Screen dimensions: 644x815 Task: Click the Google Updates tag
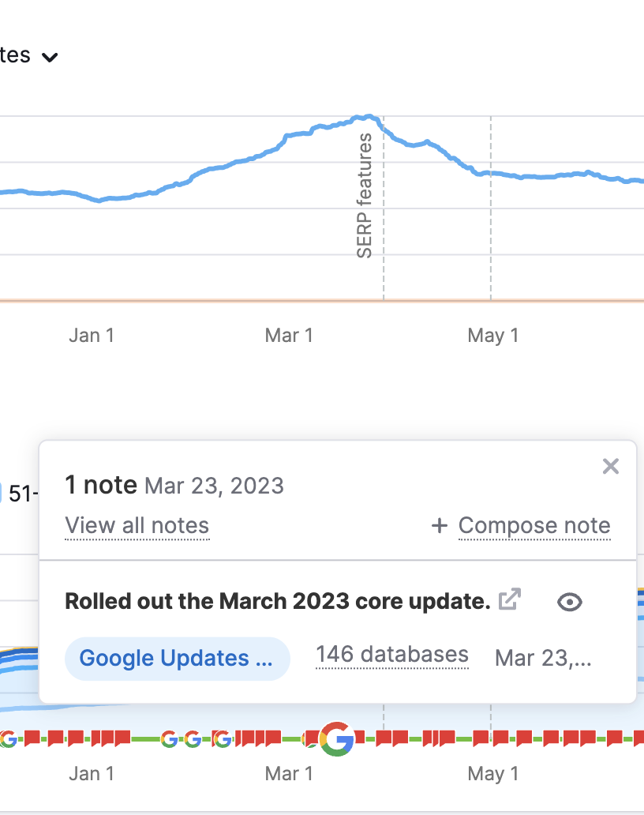click(x=177, y=659)
